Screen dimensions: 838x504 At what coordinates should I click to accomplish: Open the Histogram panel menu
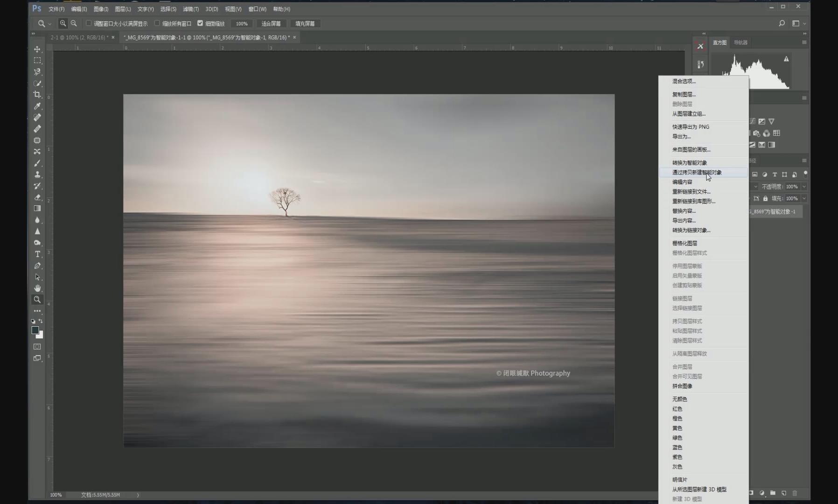click(x=804, y=42)
